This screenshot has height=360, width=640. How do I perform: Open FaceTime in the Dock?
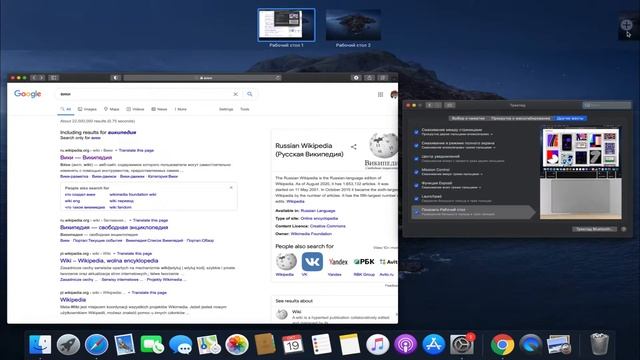pos(152,344)
